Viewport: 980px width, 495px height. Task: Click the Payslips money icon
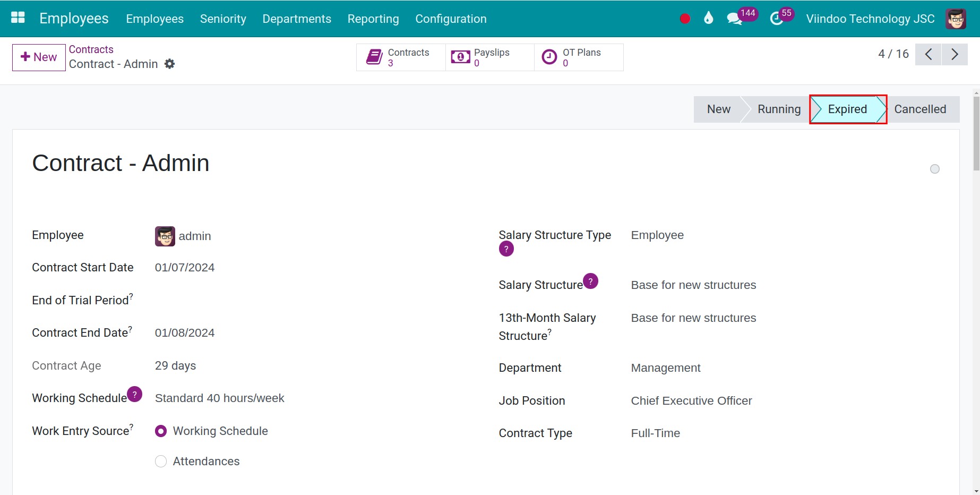point(460,57)
